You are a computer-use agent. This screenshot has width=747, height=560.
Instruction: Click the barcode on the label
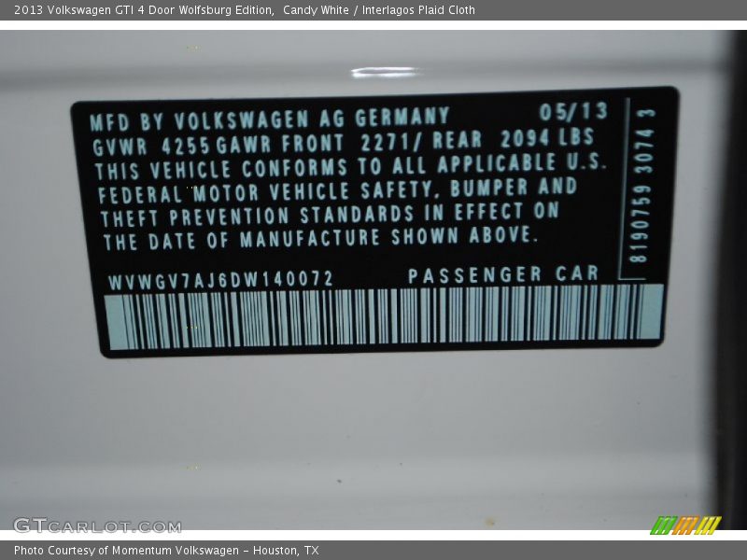(x=384, y=316)
